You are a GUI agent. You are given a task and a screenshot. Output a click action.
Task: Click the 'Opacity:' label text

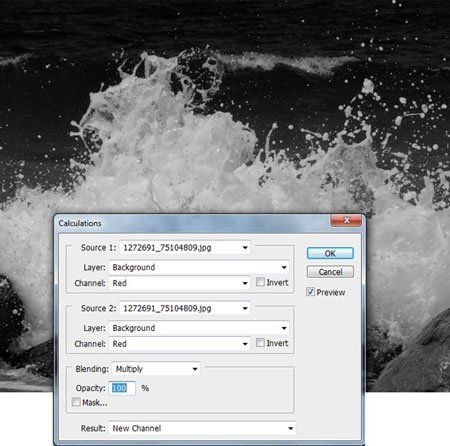tap(91, 388)
